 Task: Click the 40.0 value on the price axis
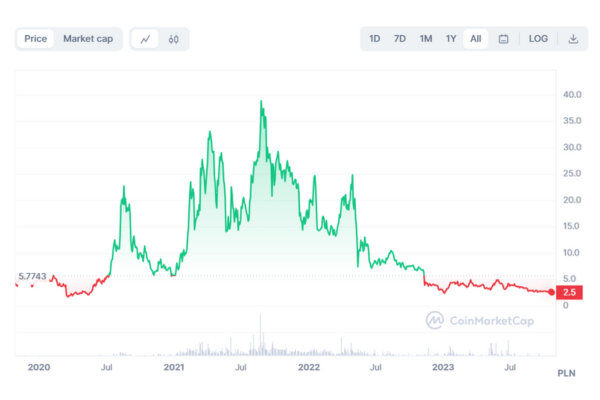(572, 95)
